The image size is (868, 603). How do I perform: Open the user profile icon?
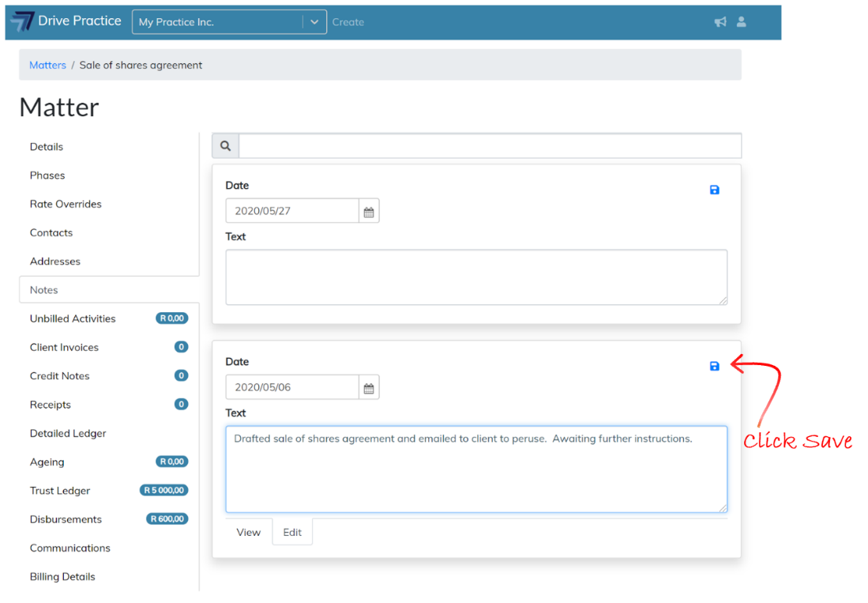[742, 22]
